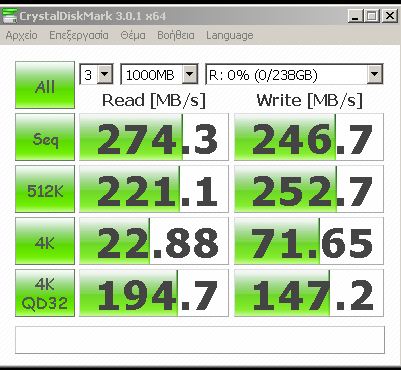Start the 512K benchmark test
The width and height of the screenshot is (401, 370).
pyautogui.click(x=45, y=189)
